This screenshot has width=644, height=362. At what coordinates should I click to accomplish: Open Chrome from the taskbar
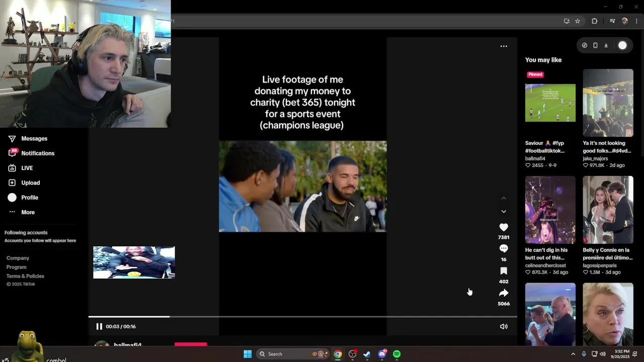tap(338, 354)
